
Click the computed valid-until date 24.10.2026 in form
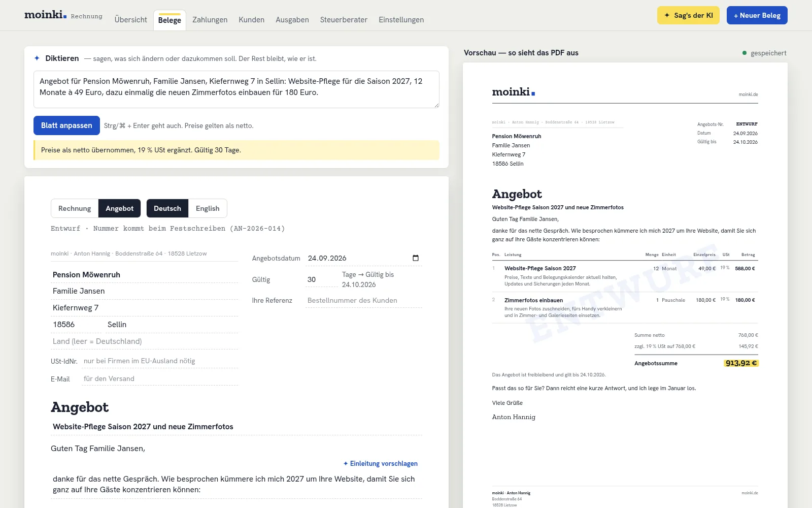(359, 285)
